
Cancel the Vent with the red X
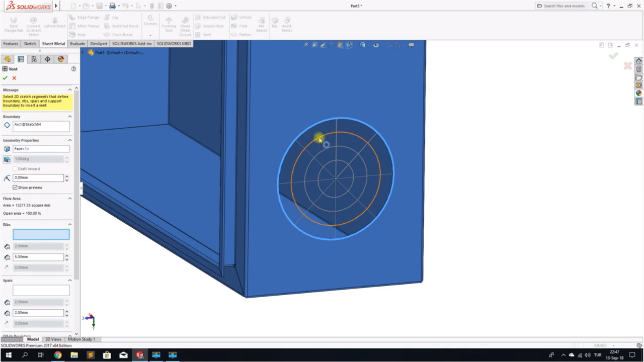14,78
